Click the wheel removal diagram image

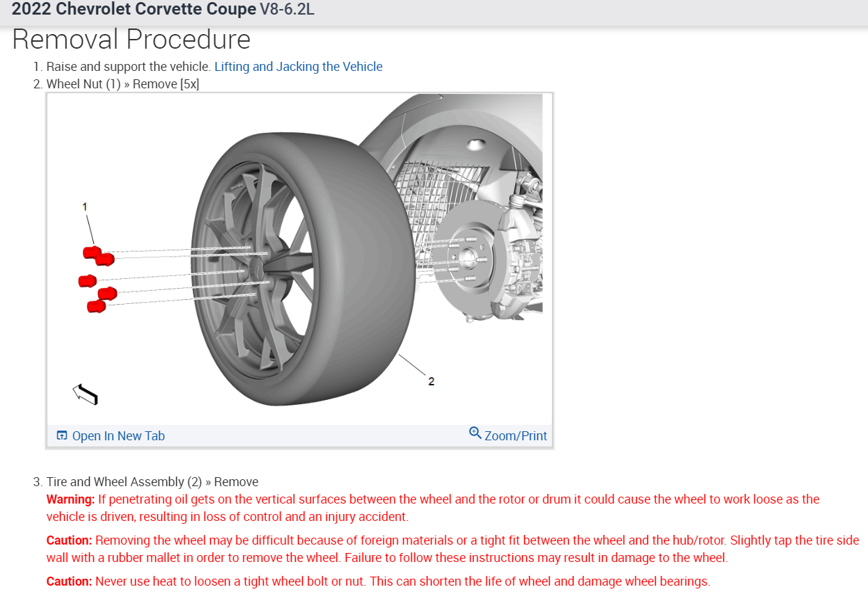[299, 259]
